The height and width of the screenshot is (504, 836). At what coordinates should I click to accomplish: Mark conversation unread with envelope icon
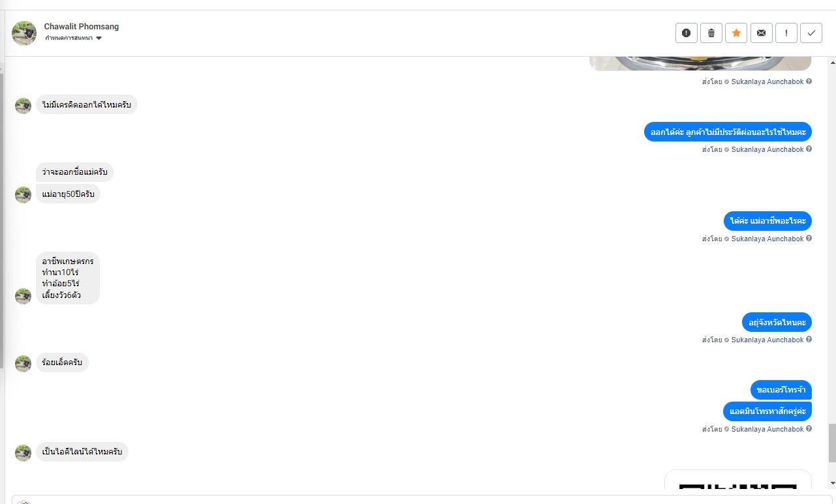click(x=761, y=33)
